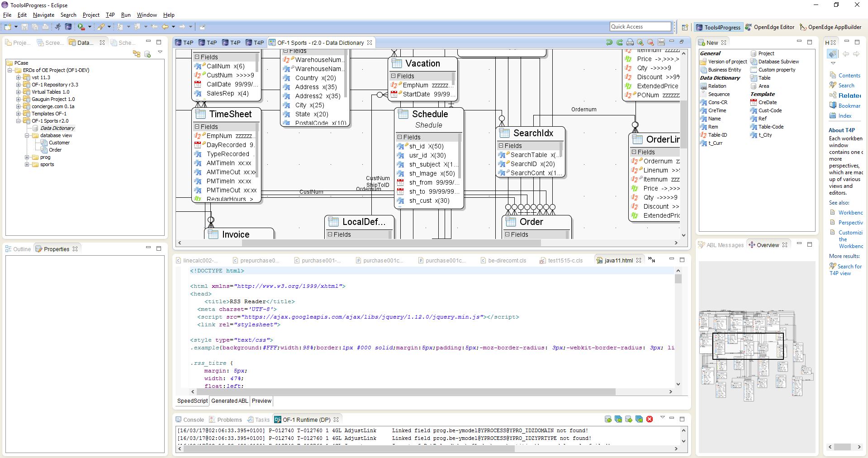Select the Cust-Code template in palette
The height and width of the screenshot is (458, 868).
point(766,110)
